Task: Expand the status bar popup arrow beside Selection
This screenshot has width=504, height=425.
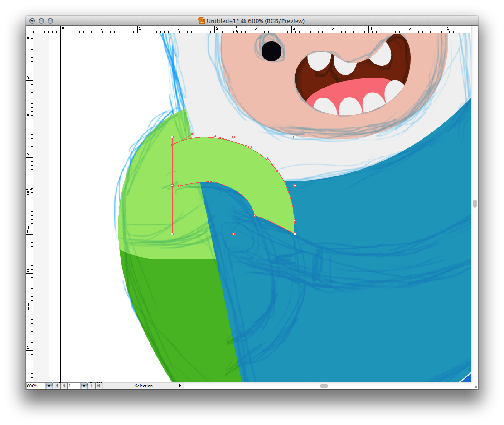Action: pos(180,386)
